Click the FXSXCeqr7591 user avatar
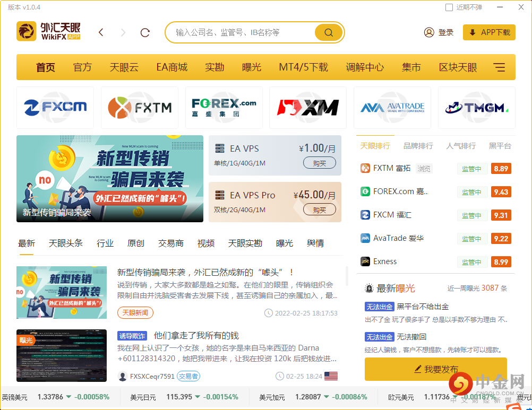This screenshot has width=532, height=410. coord(122,376)
